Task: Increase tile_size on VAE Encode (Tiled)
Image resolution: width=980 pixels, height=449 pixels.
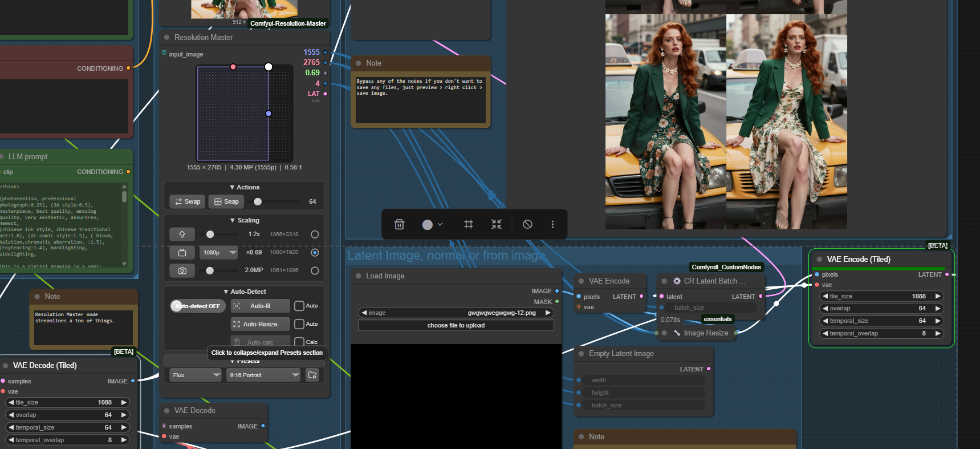Action: 937,296
